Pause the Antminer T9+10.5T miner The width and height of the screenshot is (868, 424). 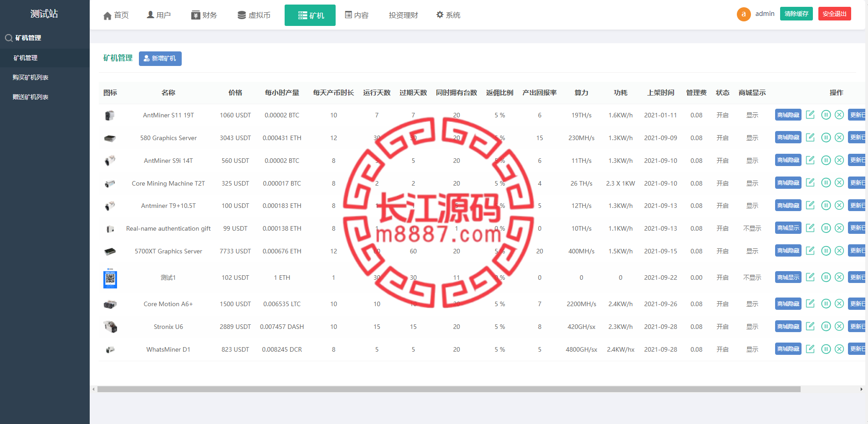coord(826,205)
